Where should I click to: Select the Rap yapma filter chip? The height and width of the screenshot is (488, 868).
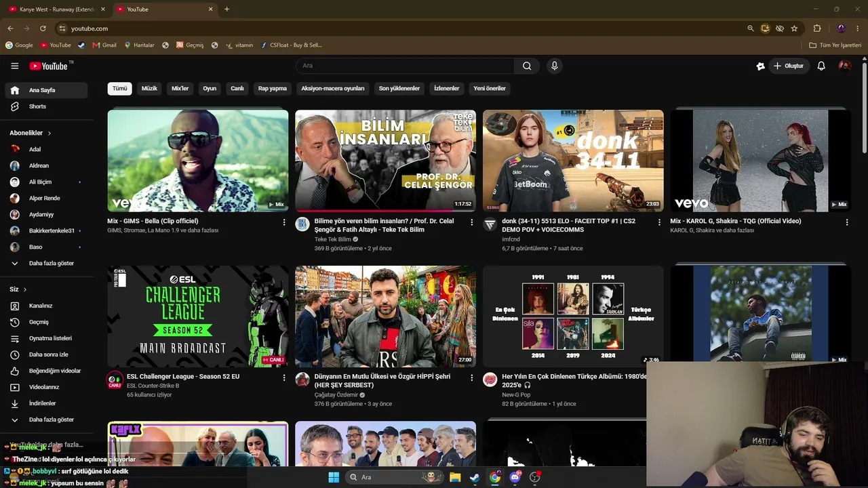273,89
